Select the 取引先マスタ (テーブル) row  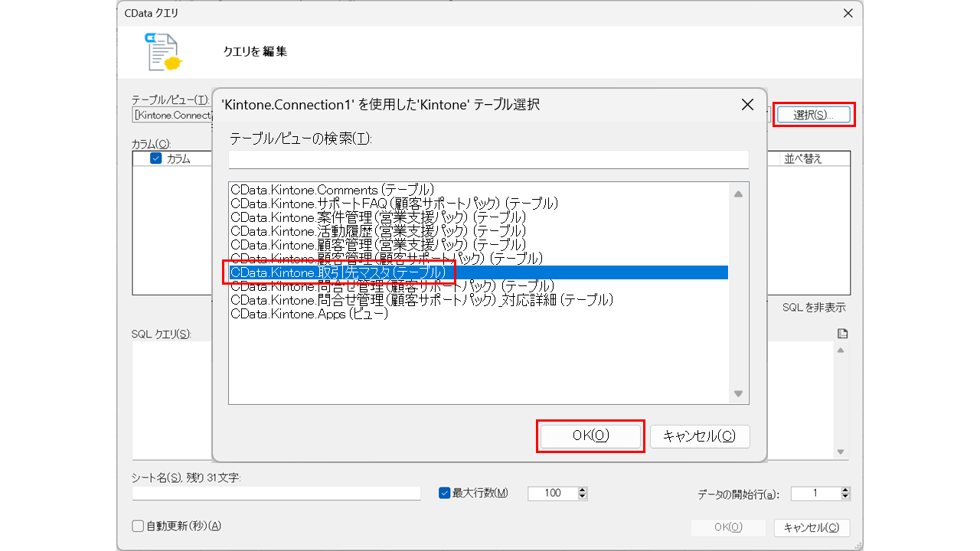(x=479, y=272)
